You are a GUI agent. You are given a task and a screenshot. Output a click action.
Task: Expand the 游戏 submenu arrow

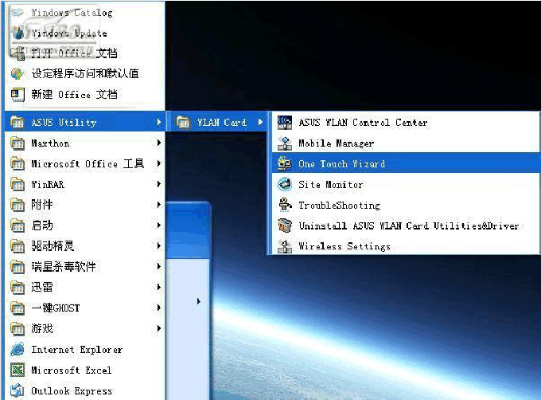[x=159, y=328]
